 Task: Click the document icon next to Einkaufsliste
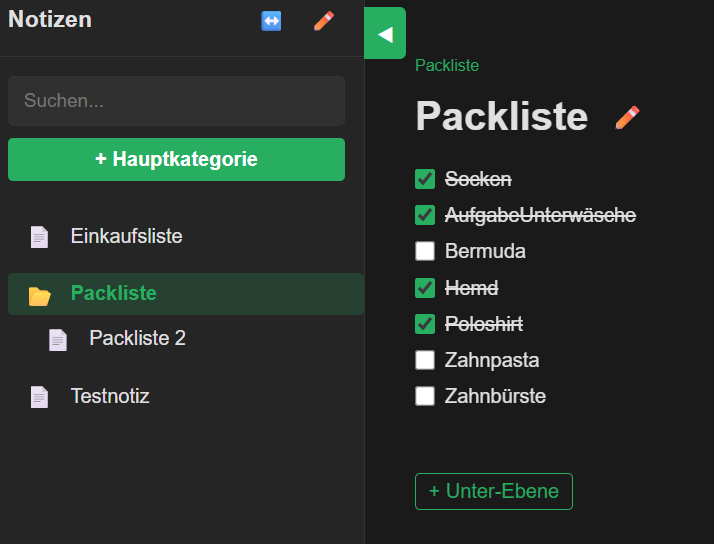(x=39, y=237)
